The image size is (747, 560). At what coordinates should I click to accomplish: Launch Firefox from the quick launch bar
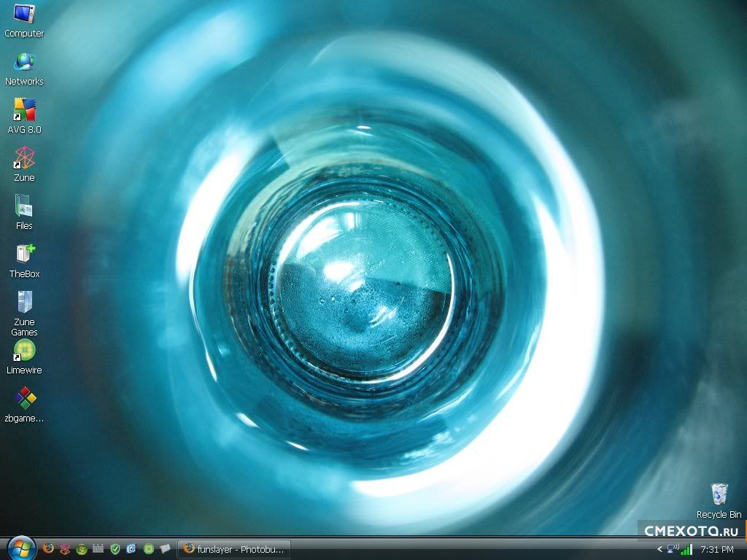click(48, 548)
